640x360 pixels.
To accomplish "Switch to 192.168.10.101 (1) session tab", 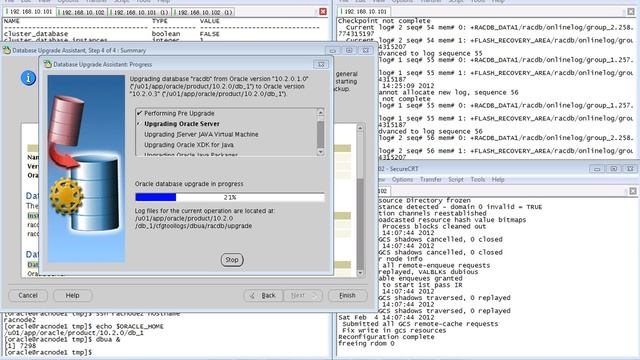I will [140, 12].
